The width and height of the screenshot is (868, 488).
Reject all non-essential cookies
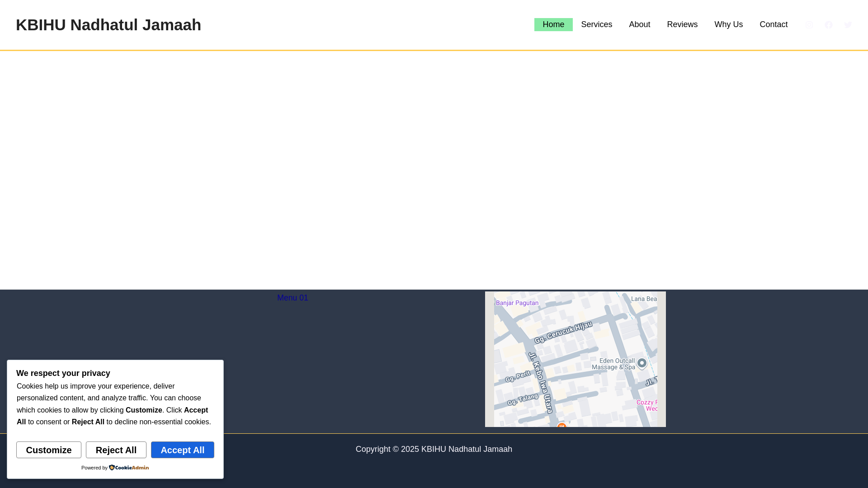click(116, 450)
